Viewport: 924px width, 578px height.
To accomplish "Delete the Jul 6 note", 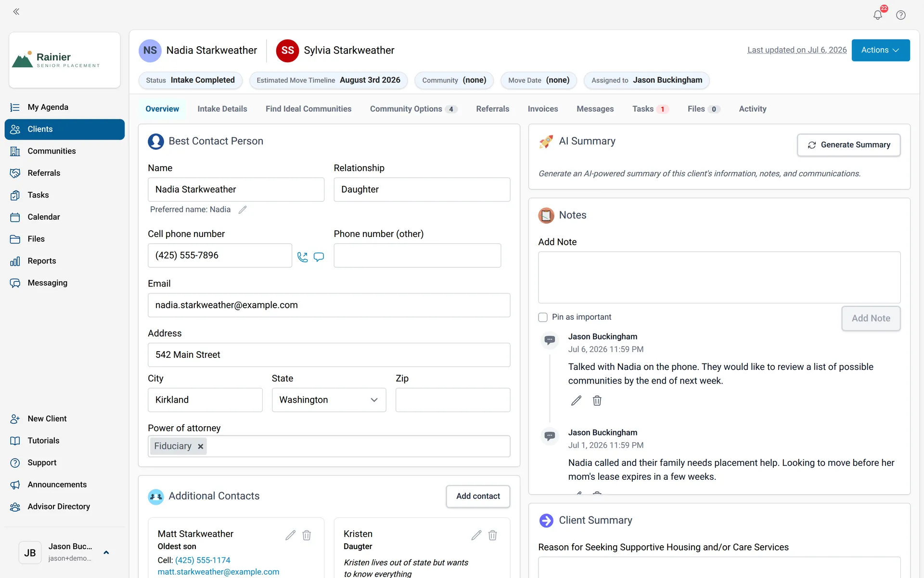I will tap(597, 400).
